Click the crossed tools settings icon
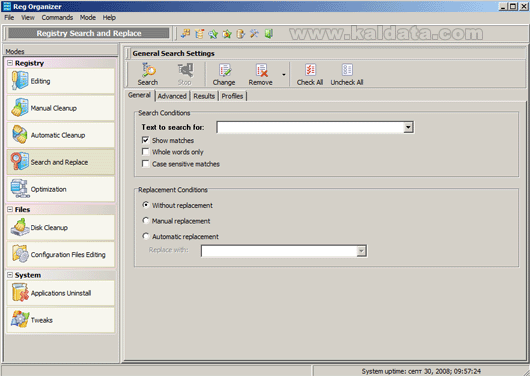530x376 pixels. pyautogui.click(x=254, y=33)
